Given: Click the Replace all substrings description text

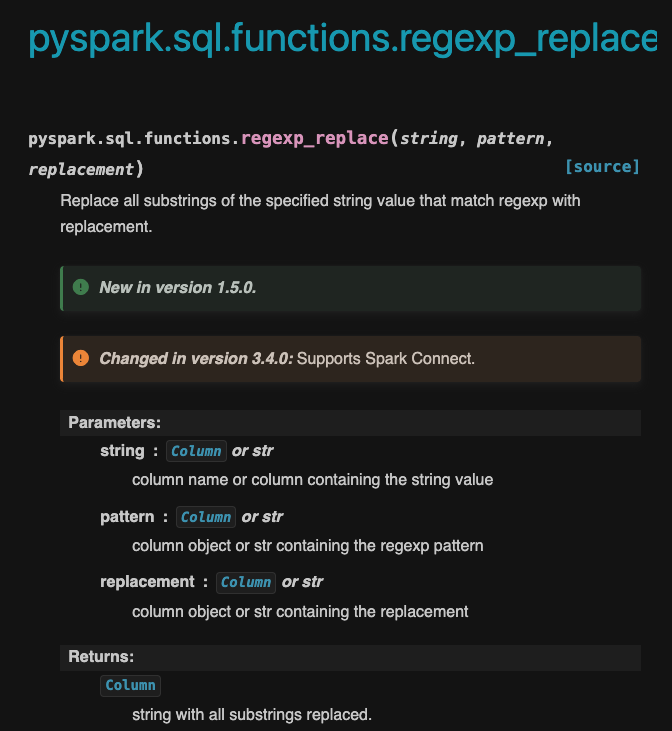Looking at the screenshot, I should (320, 201).
